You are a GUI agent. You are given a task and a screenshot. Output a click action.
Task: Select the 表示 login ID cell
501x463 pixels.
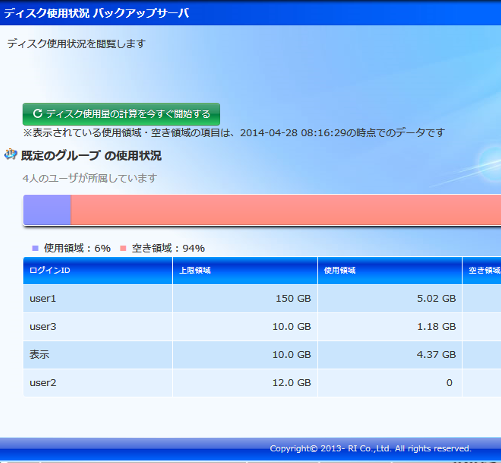(98, 354)
